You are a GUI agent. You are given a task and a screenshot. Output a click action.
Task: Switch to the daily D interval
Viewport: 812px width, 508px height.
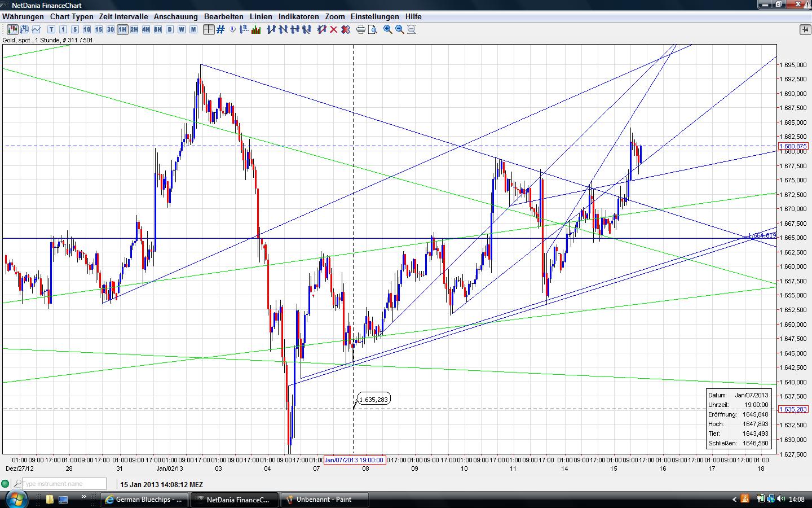[x=169, y=29]
